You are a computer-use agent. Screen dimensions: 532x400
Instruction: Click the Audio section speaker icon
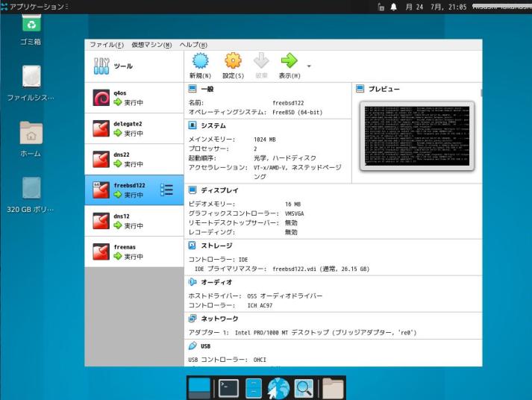[193, 281]
